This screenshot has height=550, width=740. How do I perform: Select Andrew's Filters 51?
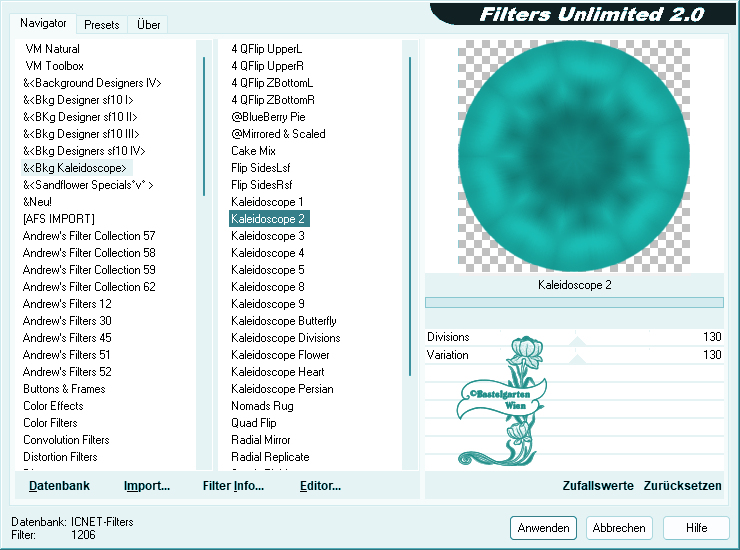click(x=67, y=355)
